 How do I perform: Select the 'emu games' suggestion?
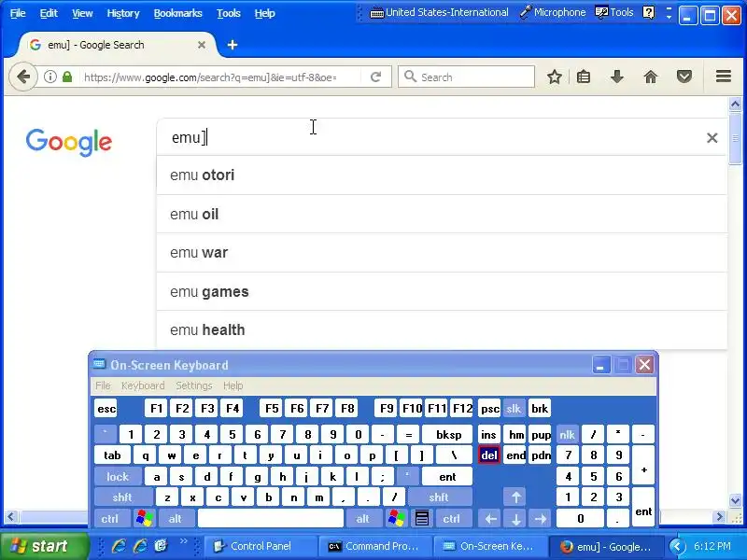pos(442,291)
